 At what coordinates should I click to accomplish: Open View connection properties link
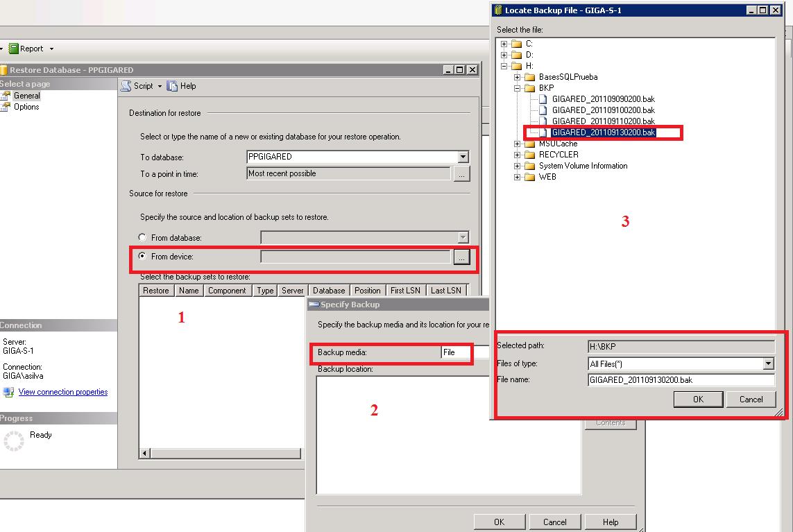[62, 392]
